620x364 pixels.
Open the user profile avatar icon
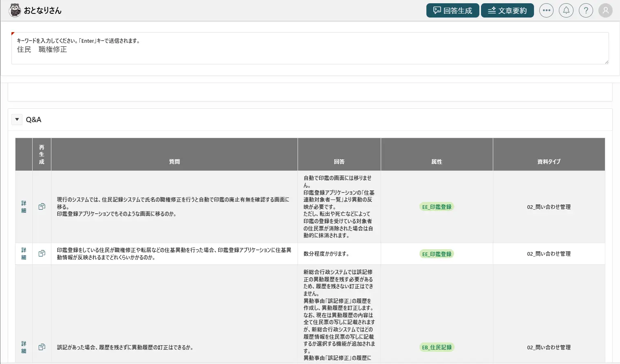point(605,11)
